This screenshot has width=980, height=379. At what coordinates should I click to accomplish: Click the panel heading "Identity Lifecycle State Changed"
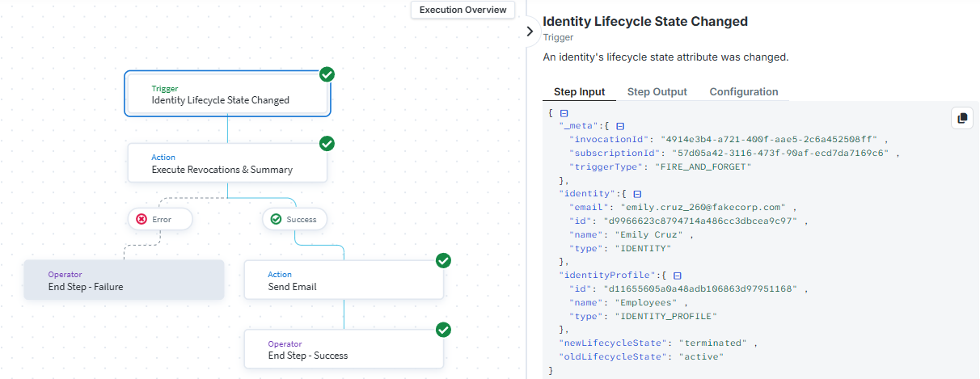click(645, 22)
